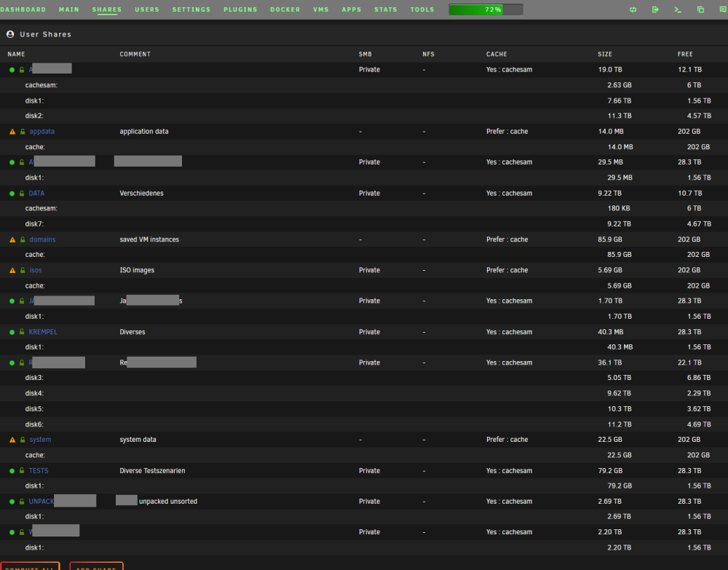This screenshot has height=570, width=728.
Task: Click warning triangle icon next to system
Action: pos(12,440)
